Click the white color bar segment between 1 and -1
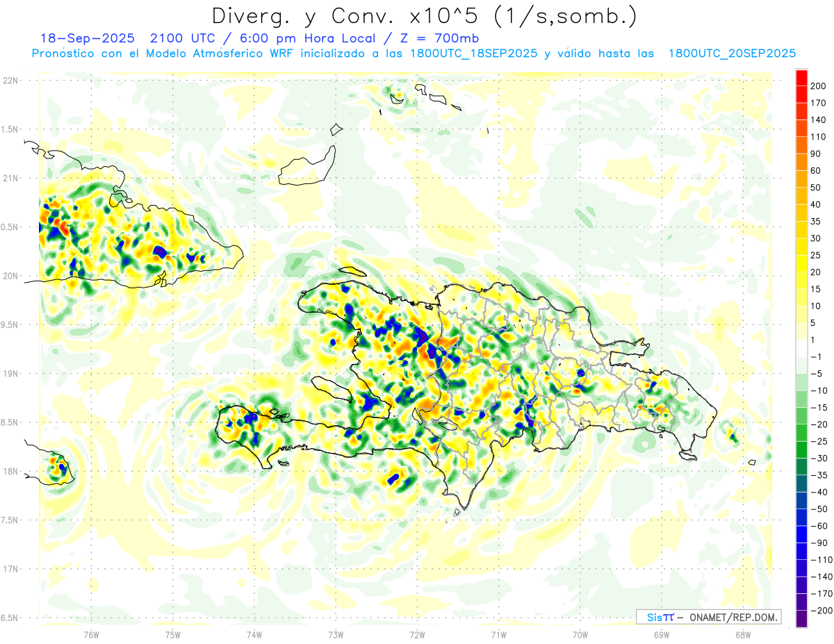Screen dimensions: 834x644 click(x=801, y=348)
